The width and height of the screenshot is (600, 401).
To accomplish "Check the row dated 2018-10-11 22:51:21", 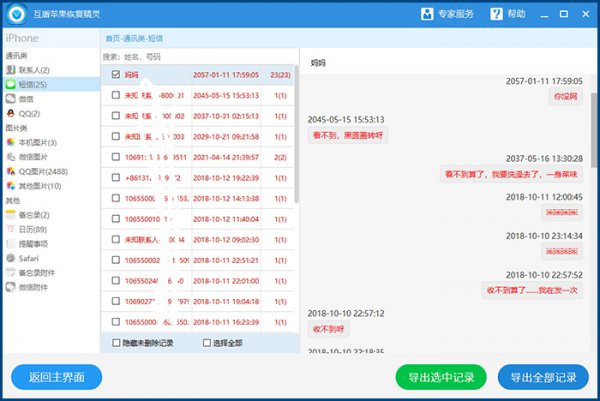I will click(x=116, y=260).
